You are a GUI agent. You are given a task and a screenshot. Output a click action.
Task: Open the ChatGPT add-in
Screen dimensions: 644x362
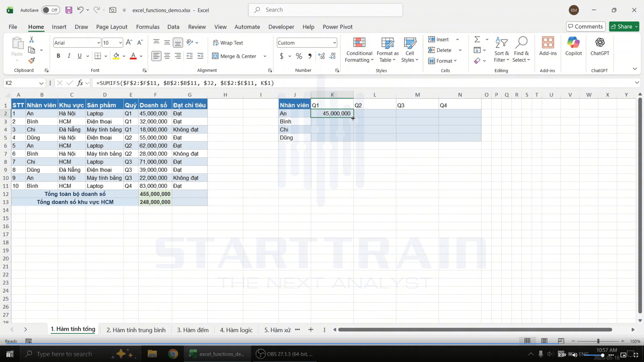(600, 46)
